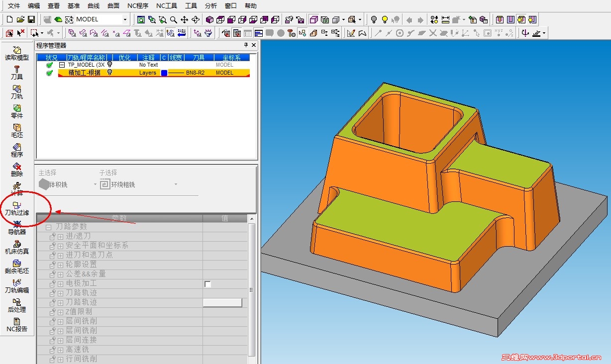Open the 刀具 cutter tool icon
Viewport: 611px width, 364px height.
pyautogui.click(x=17, y=72)
